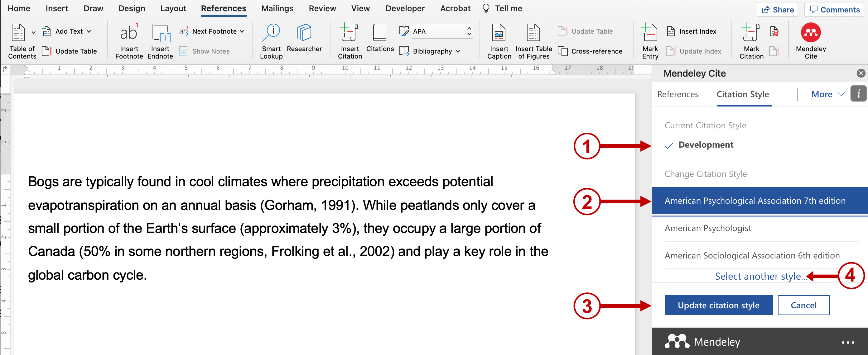Click on the Frolking et al., 2002 citation

point(333,252)
